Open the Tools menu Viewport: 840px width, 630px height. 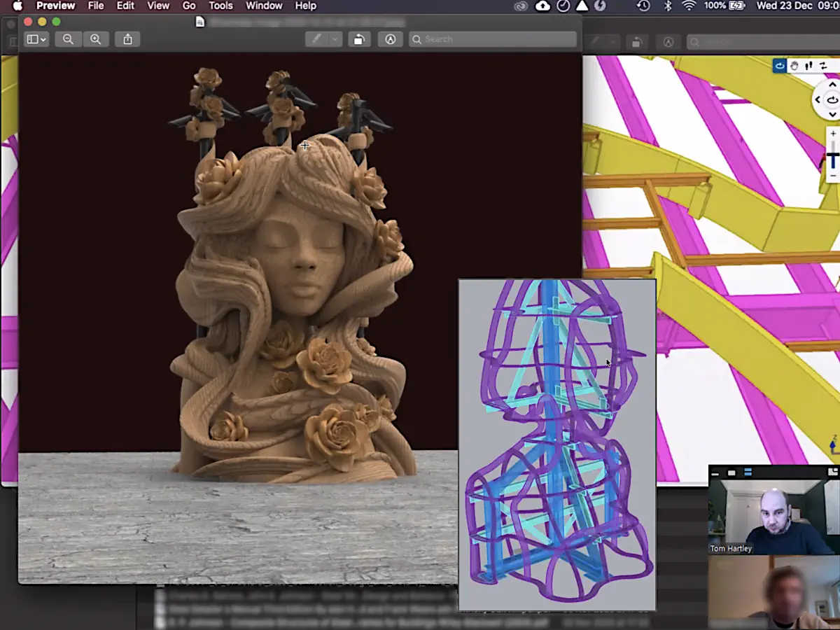tap(220, 6)
